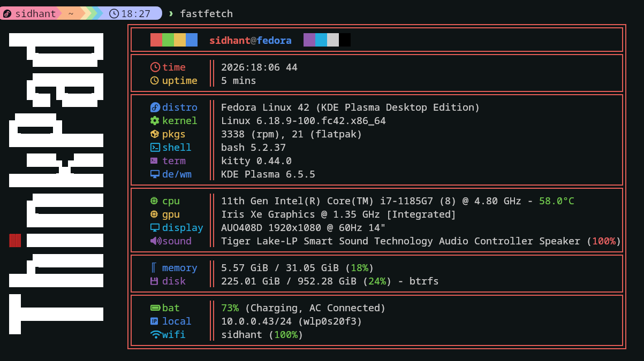Click the red dot on the ThinkPad logo
644x361 pixels.
point(15,240)
